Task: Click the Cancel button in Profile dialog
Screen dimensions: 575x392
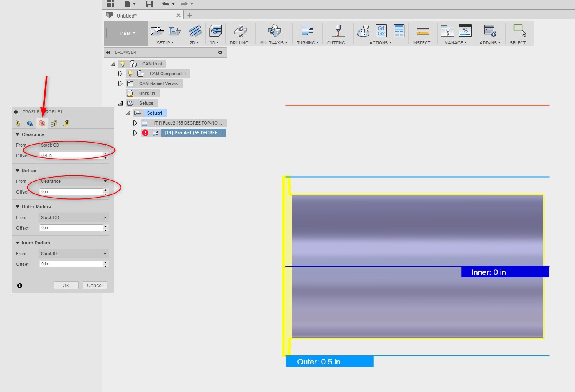Action: 95,286
